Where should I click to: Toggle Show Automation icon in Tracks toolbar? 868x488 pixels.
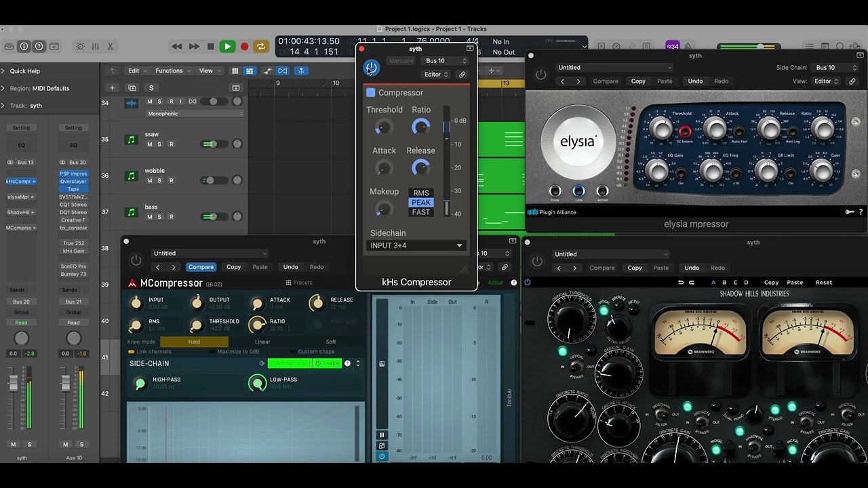click(268, 70)
